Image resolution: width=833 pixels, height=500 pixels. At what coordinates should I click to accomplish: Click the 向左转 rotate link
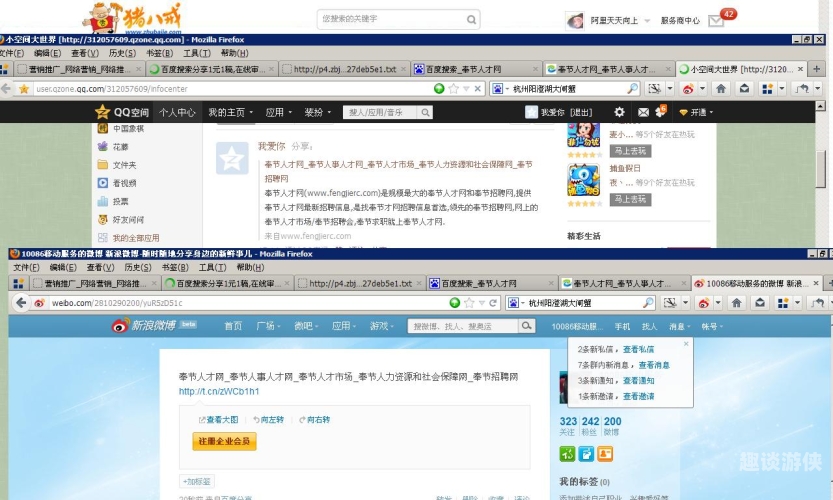pos(268,420)
